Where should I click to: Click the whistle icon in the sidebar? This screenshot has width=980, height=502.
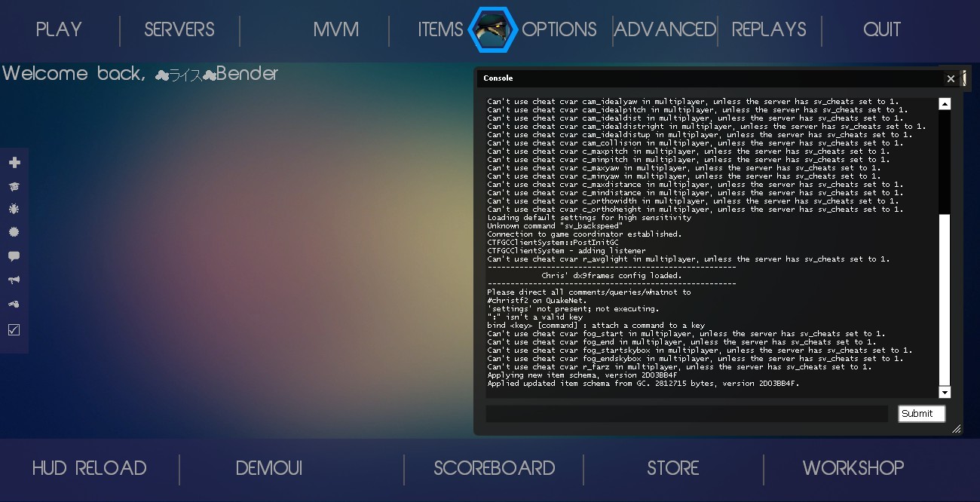[14, 305]
